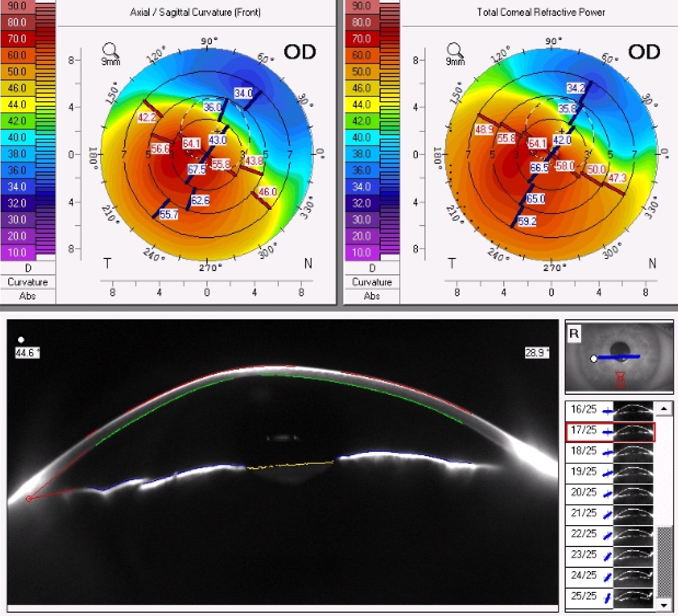Select the blue arrow icon beside scan 25/25
Image resolution: width=678 pixels, height=616 pixels.
(608, 596)
